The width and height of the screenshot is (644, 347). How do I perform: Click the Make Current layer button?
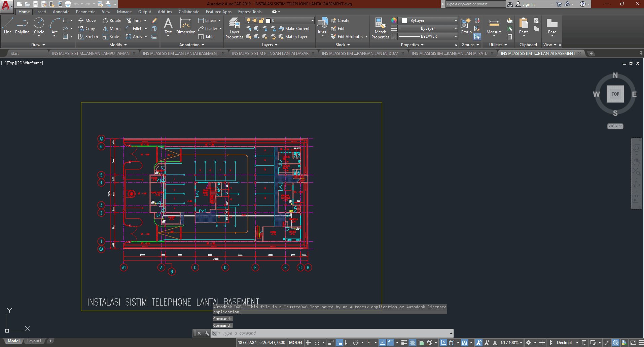pyautogui.click(x=294, y=29)
